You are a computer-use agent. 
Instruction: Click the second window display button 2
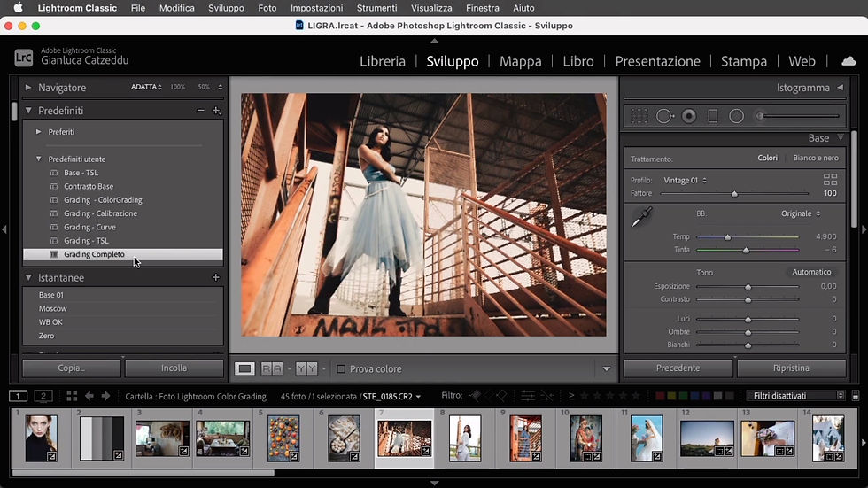(43, 396)
